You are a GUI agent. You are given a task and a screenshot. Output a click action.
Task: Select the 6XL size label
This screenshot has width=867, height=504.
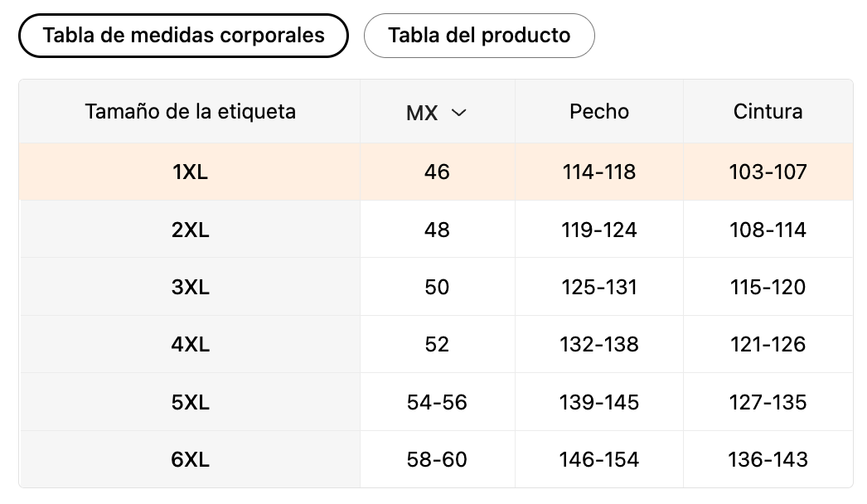pos(190,459)
